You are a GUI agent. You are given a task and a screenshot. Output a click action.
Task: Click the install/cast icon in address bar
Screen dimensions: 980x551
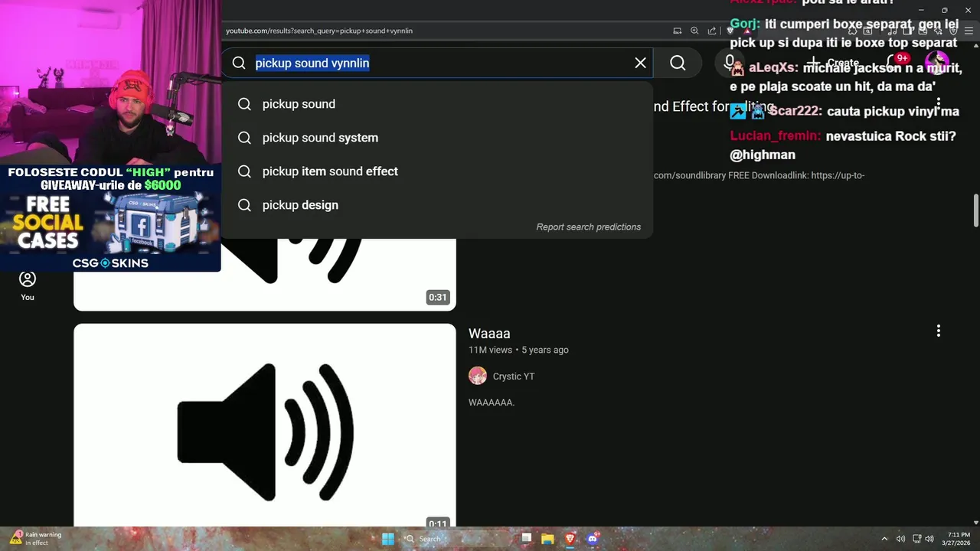pos(677,31)
